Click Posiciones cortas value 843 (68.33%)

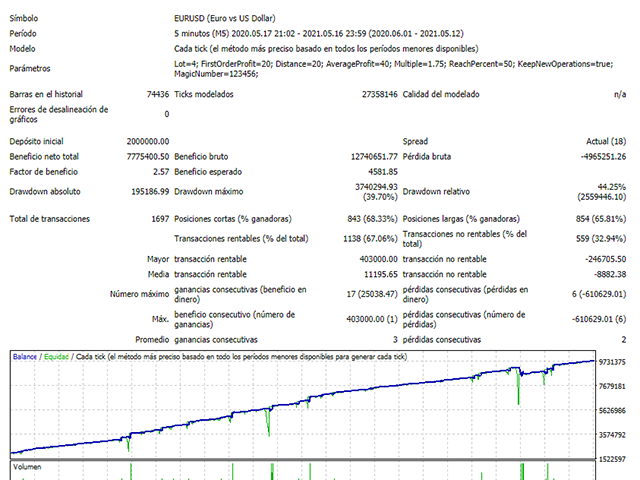372,219
